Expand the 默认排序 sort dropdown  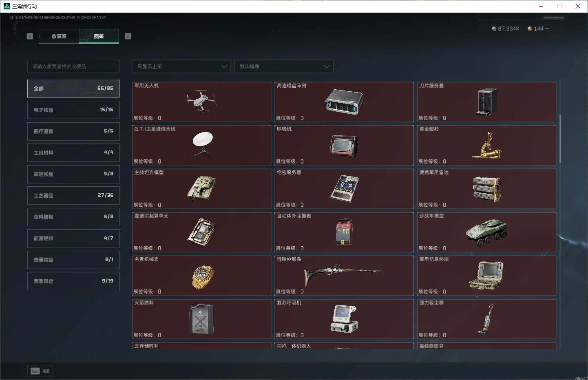284,66
